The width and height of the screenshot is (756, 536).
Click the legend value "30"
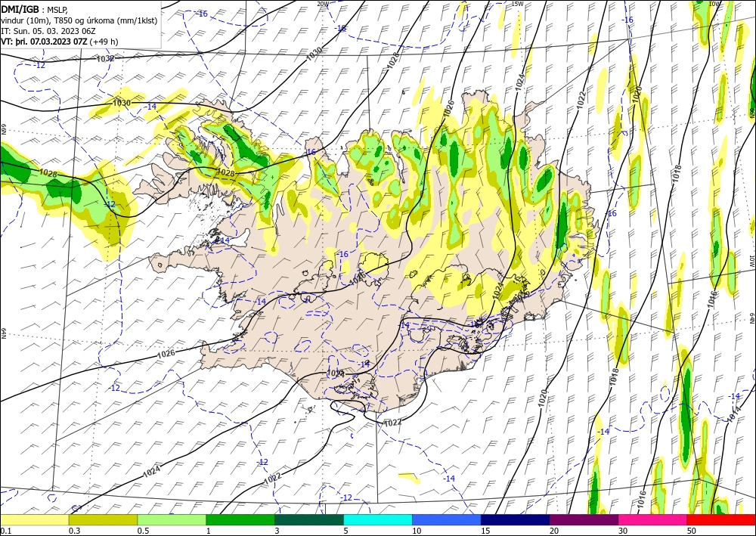pyautogui.click(x=623, y=531)
